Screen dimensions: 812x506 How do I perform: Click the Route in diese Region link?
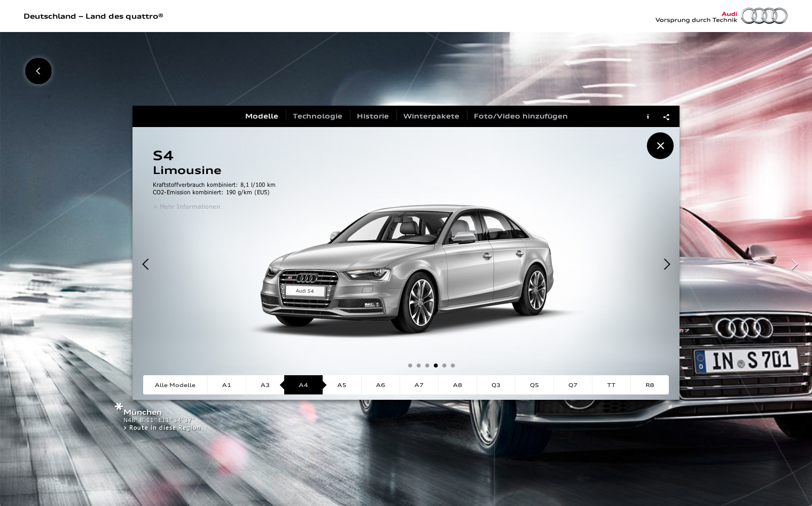(162, 428)
